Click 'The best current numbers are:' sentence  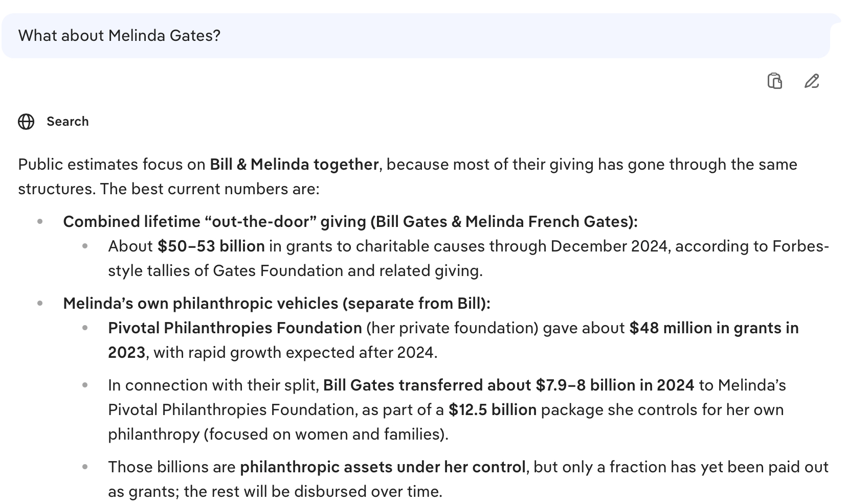210,189
